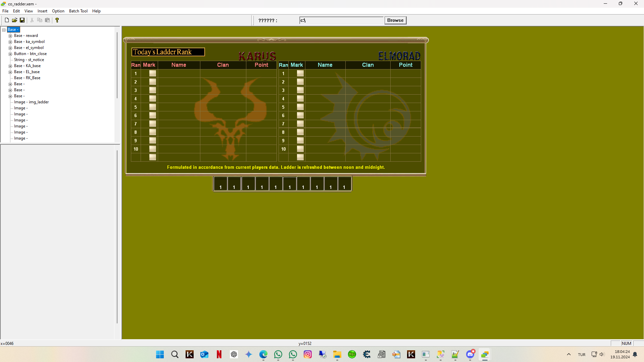Select the Cut scissors icon
Image resolution: width=644 pixels, height=362 pixels.
pyautogui.click(x=32, y=20)
